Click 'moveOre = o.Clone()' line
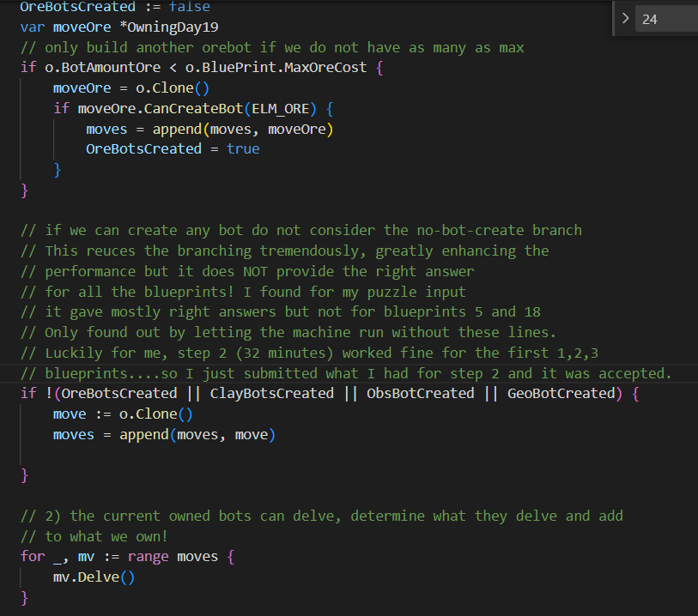This screenshot has height=616, width=698. tap(130, 88)
